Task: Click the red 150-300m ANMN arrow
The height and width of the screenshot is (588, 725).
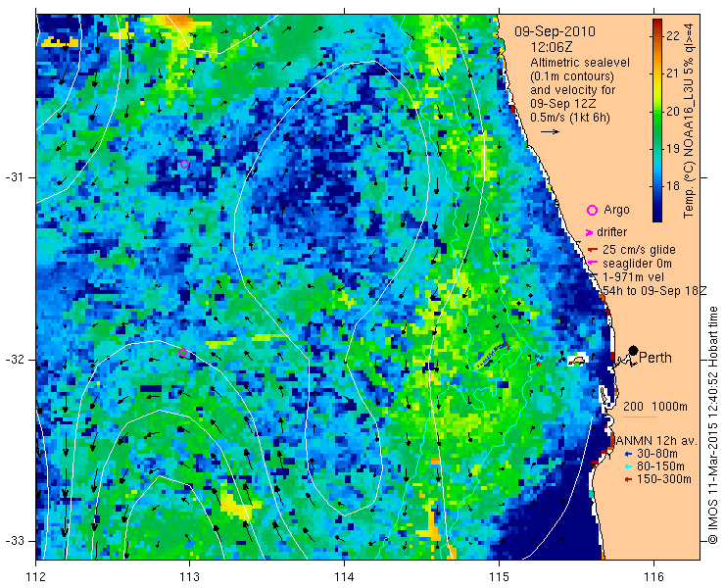Action: 627,480
